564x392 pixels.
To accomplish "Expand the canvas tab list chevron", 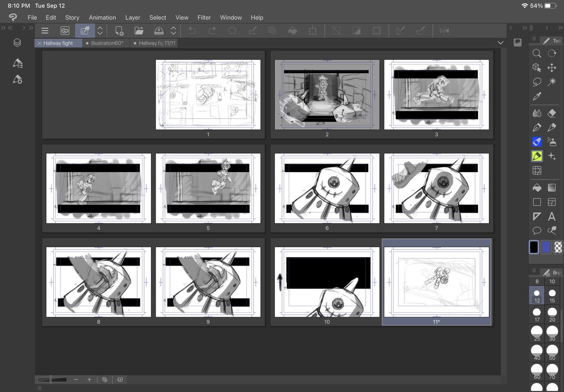I will pyautogui.click(x=500, y=43).
